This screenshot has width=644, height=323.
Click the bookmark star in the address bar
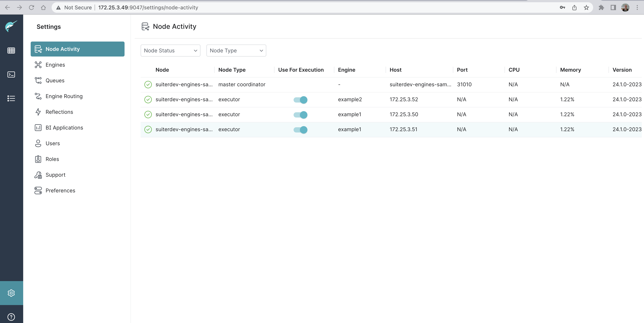pos(586,7)
